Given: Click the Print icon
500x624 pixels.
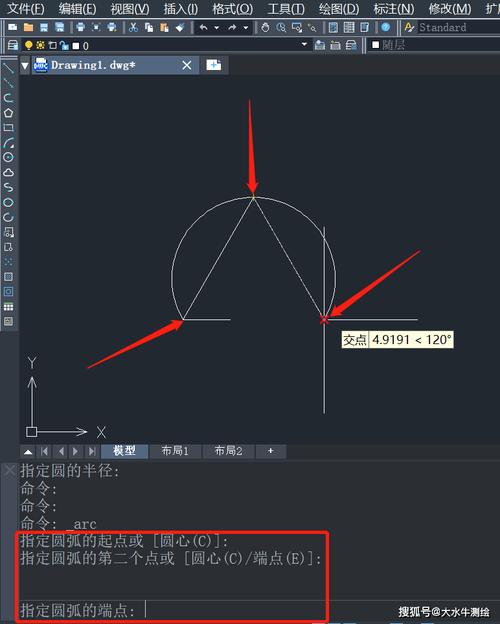Looking at the screenshot, I should point(80,27).
